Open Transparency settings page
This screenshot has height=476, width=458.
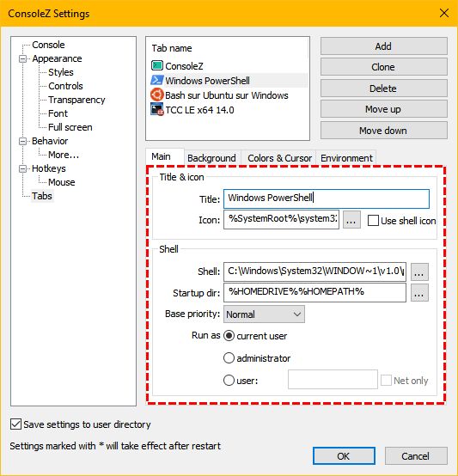pyautogui.click(x=76, y=100)
